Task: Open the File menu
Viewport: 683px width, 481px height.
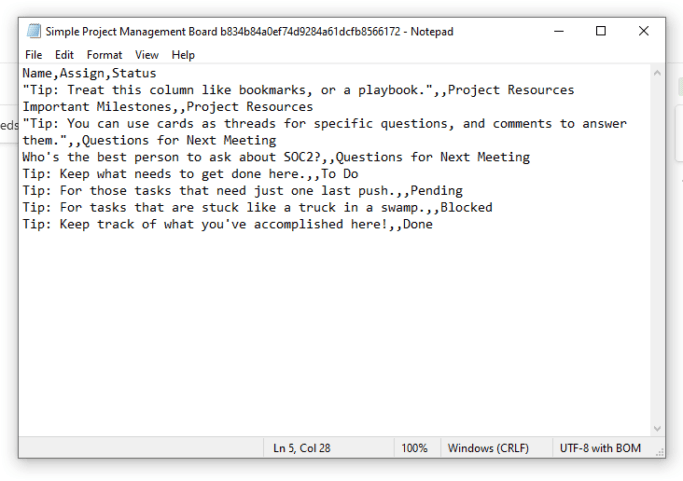Action: [x=34, y=55]
